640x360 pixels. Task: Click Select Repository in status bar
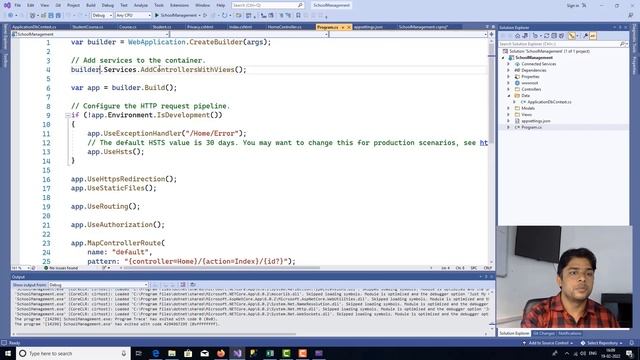(x=602, y=343)
